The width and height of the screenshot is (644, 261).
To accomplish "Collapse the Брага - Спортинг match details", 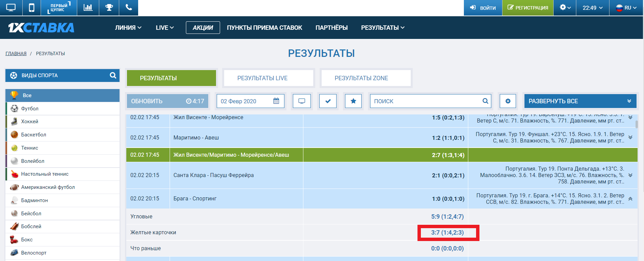I will click(630, 199).
